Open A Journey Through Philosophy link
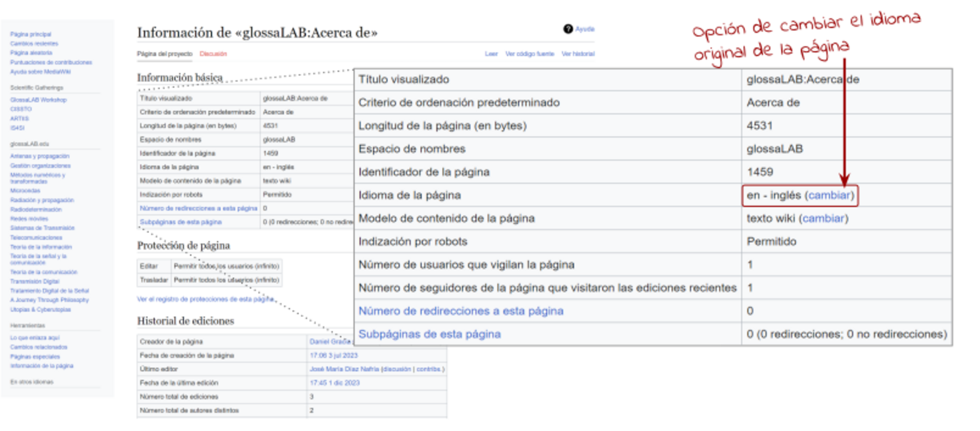This screenshot has height=431, width=980. 49,300
